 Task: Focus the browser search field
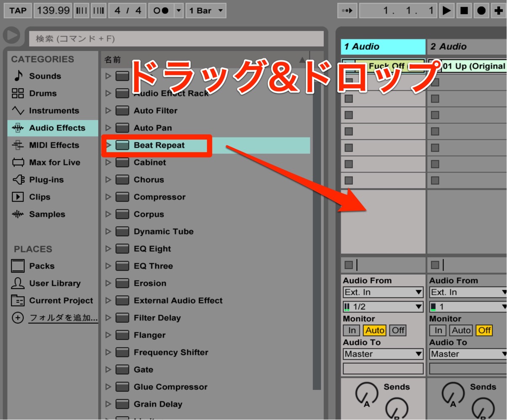click(176, 39)
